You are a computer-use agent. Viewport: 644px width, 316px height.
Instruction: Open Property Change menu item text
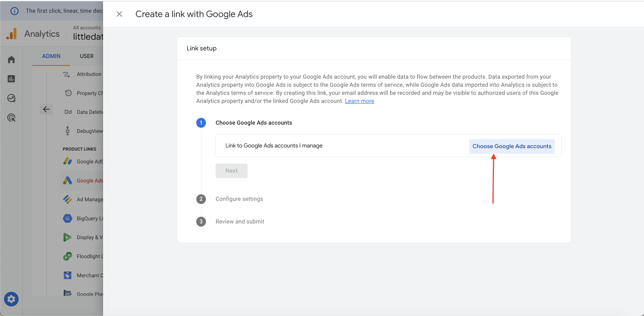point(90,93)
